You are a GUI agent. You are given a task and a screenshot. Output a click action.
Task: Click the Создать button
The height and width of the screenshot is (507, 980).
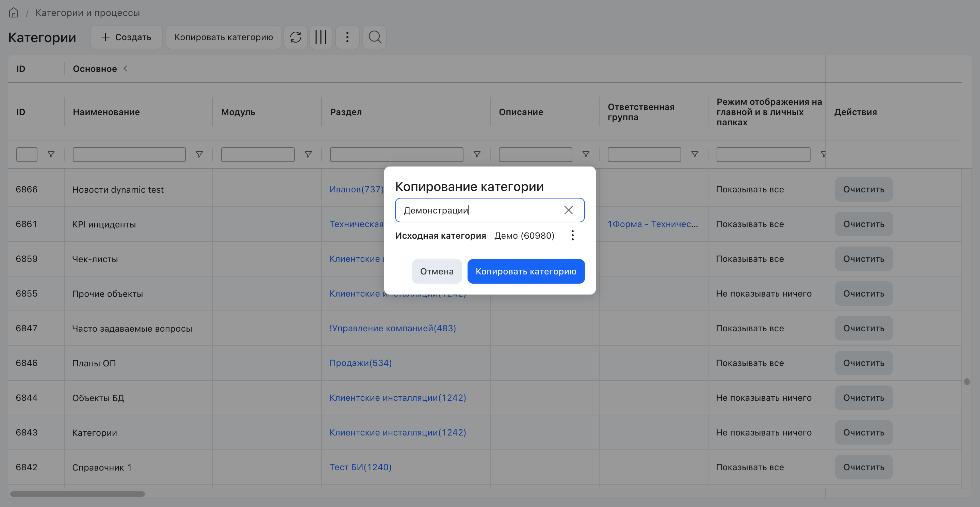[126, 37]
